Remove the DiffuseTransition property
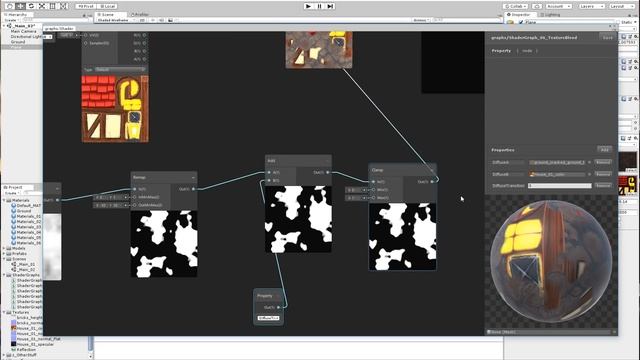 (x=603, y=185)
